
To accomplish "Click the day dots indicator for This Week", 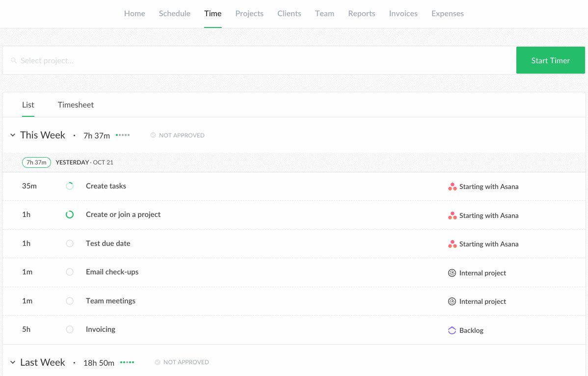I will pyautogui.click(x=123, y=135).
